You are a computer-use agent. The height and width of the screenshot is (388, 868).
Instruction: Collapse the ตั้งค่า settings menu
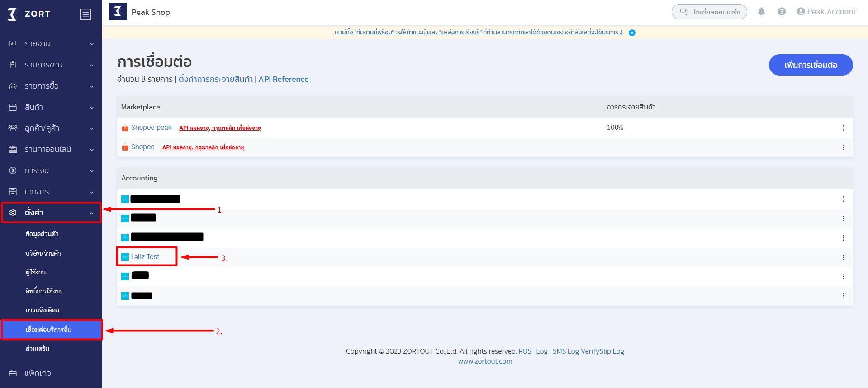(51, 213)
